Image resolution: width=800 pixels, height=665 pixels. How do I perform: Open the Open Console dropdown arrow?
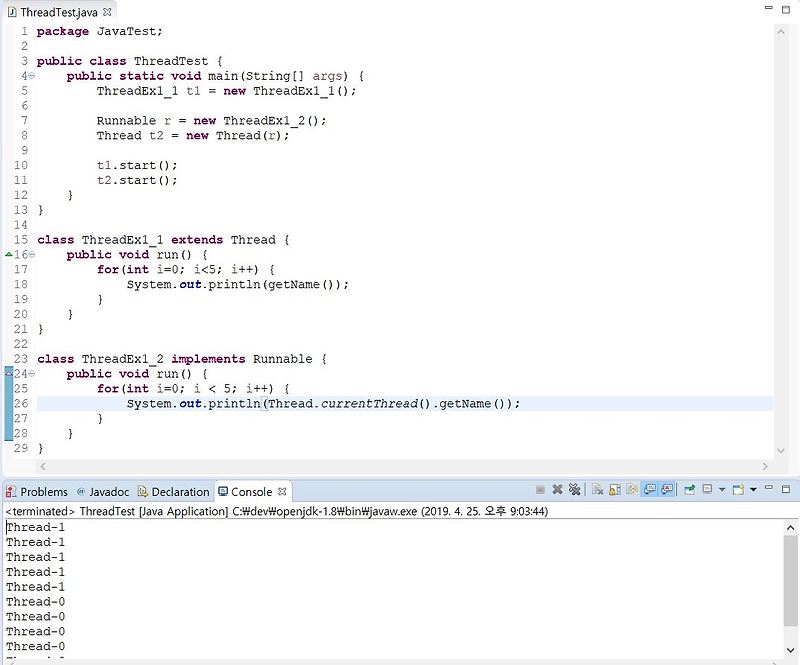coord(753,490)
